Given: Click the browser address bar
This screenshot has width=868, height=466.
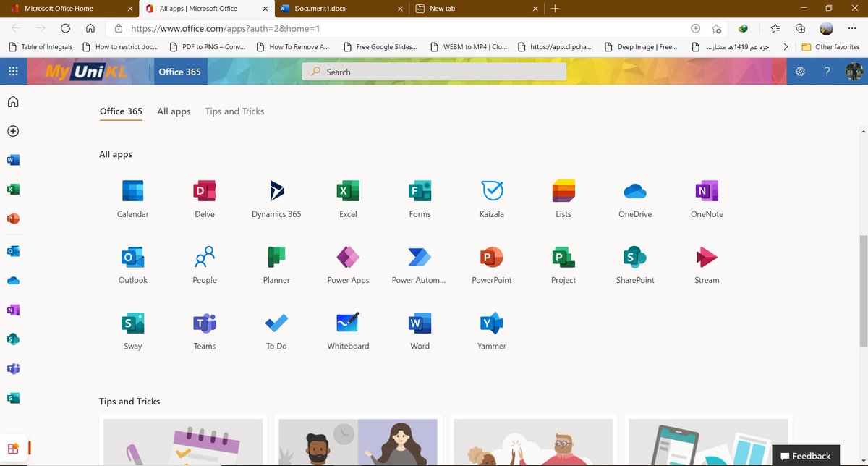Looking at the screenshot, I should (x=405, y=29).
